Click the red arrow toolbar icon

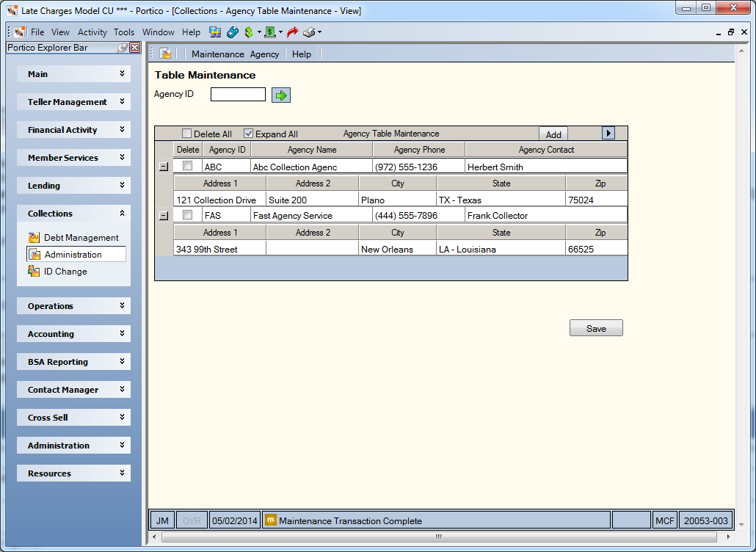(293, 32)
